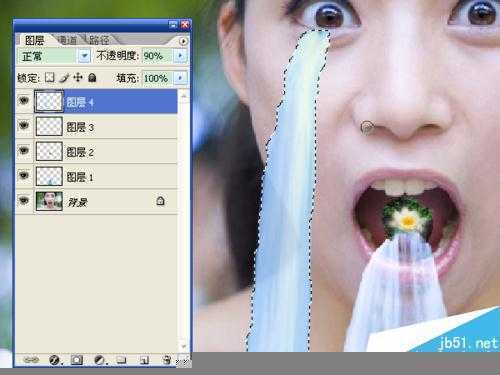This screenshot has height=375, width=500.
Task: Expand the fill slider arrow
Action: (x=180, y=78)
